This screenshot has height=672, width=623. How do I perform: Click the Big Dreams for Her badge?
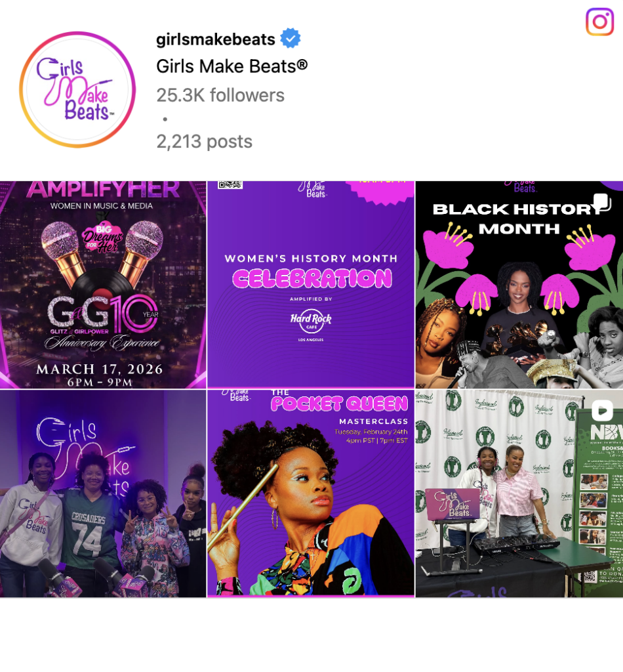pyautogui.click(x=102, y=238)
